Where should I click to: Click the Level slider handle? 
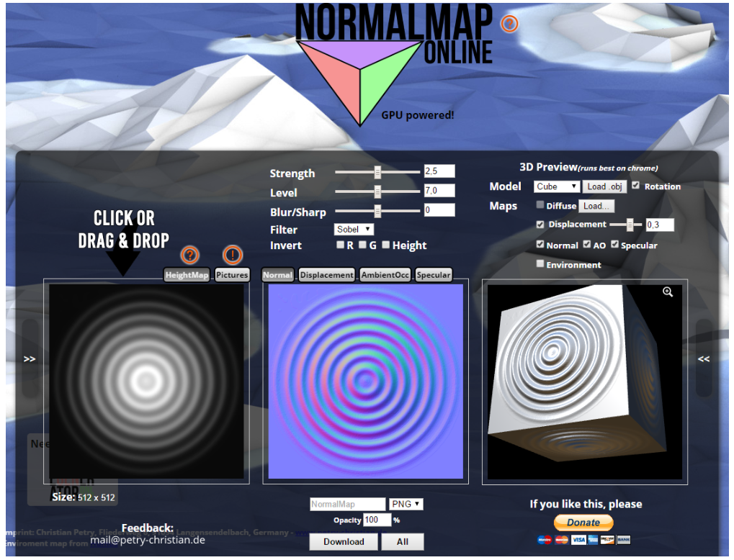pyautogui.click(x=377, y=191)
